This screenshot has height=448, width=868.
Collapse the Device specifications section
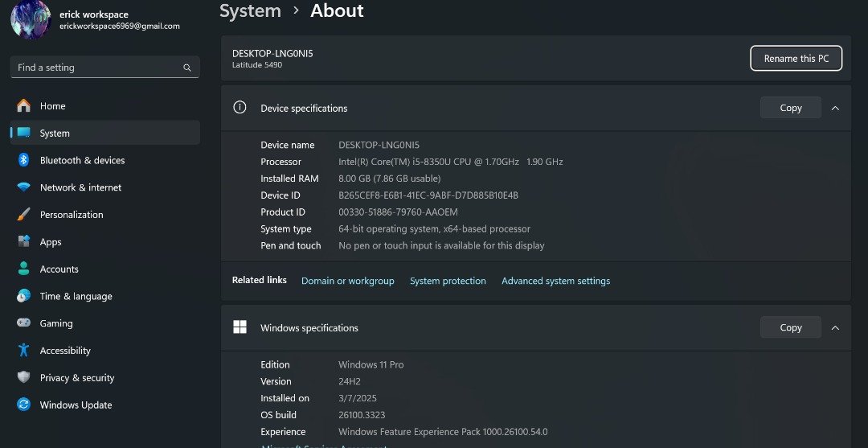pos(835,108)
